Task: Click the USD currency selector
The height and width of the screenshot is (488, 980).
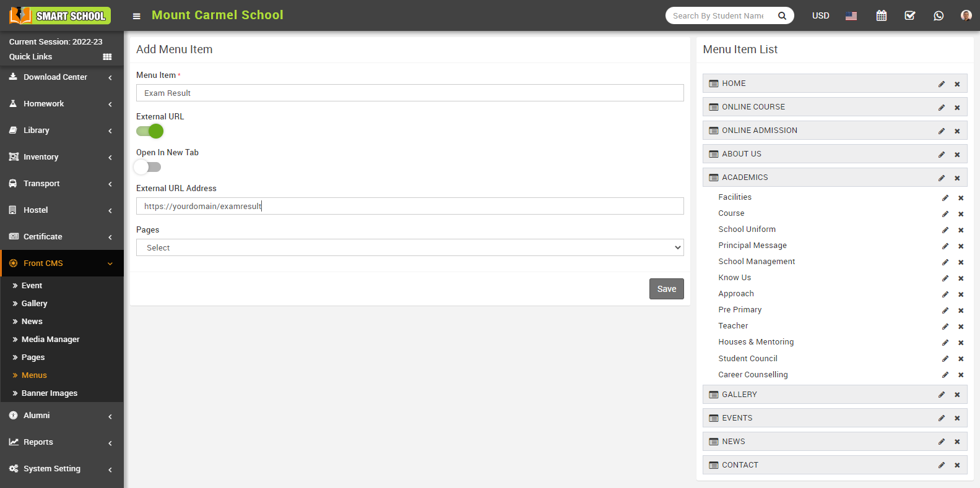Action: [x=820, y=15]
